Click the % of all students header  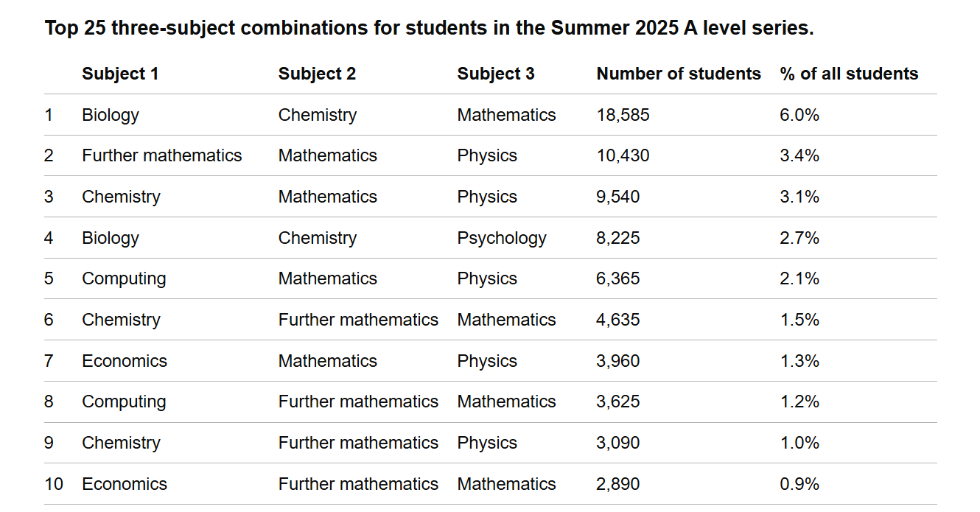pyautogui.click(x=849, y=74)
